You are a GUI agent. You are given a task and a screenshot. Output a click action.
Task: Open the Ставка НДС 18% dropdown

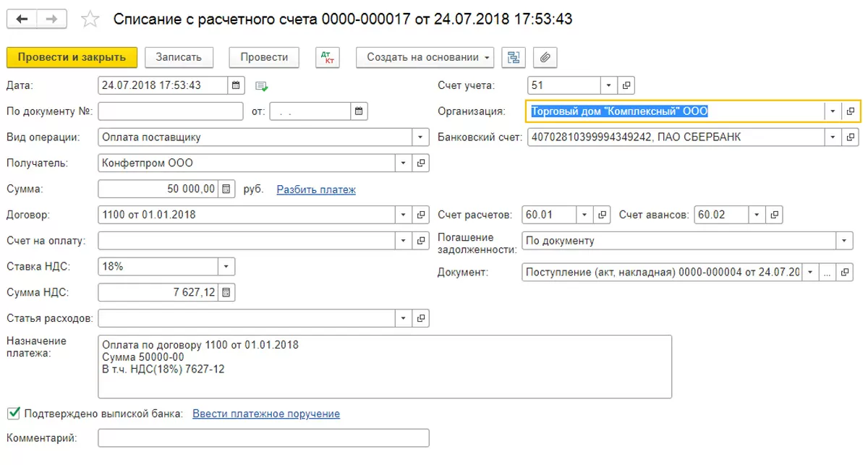(x=226, y=267)
